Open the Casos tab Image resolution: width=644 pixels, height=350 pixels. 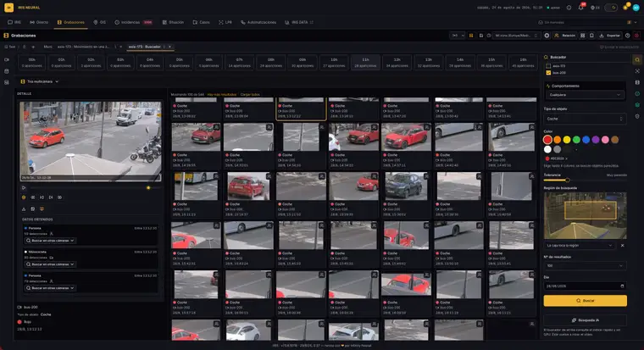pos(202,22)
